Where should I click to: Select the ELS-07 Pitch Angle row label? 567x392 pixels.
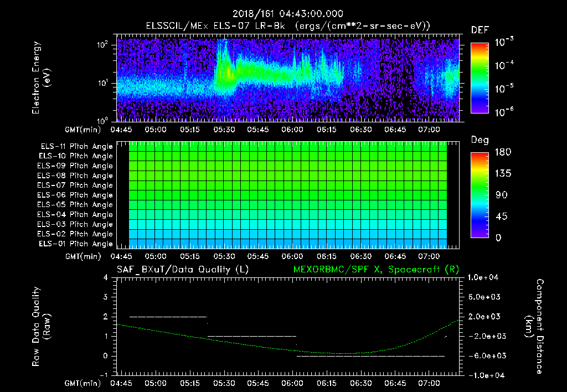(75, 185)
